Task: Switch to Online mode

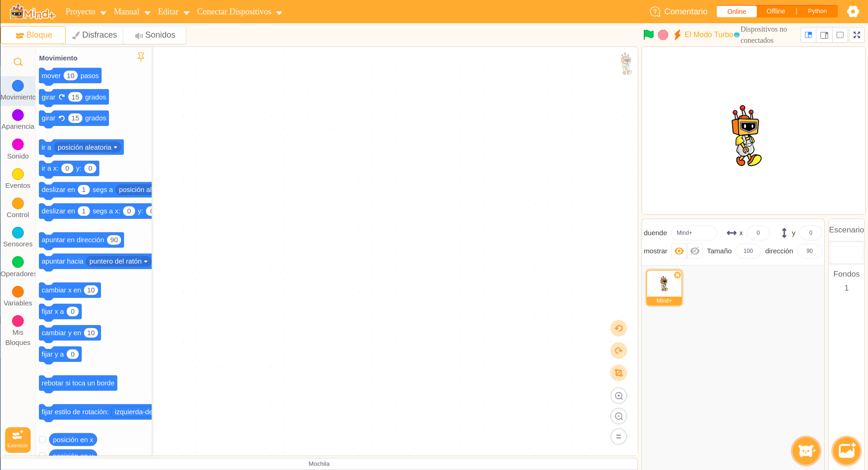Action: pyautogui.click(x=736, y=12)
